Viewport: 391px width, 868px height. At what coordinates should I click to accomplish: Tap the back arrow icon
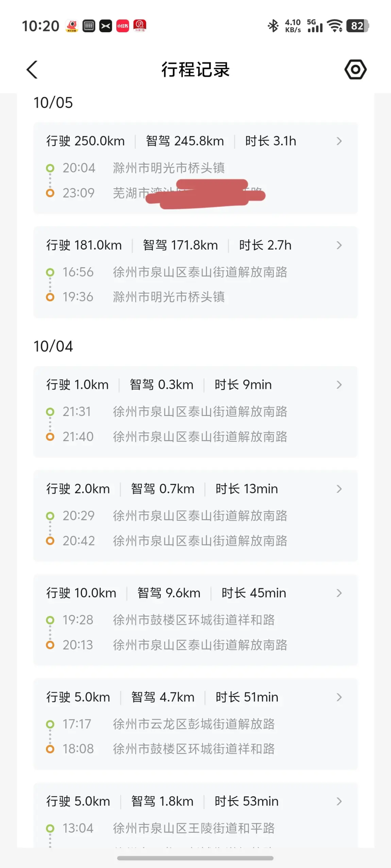coord(32,70)
